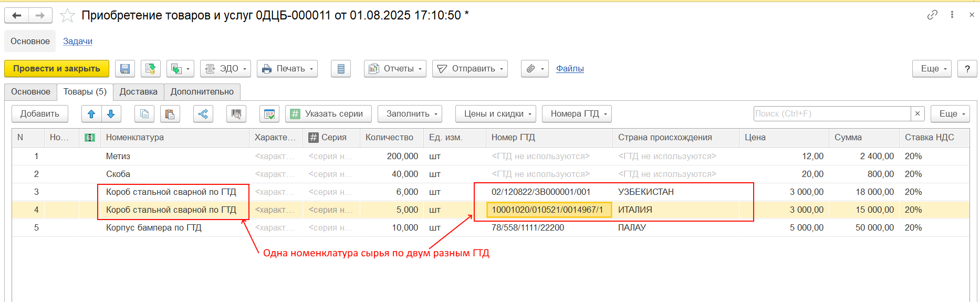Click the barcode search icon
980x302 pixels.
[236, 114]
